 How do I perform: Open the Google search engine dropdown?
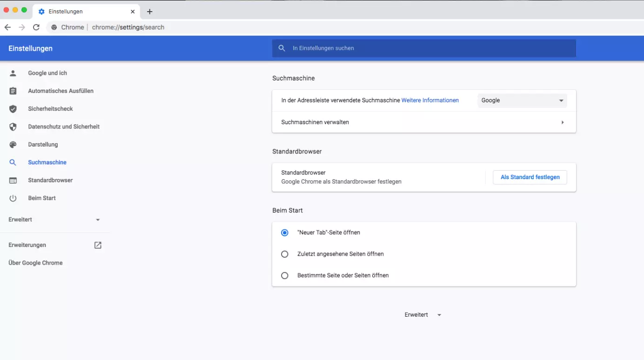pos(522,100)
